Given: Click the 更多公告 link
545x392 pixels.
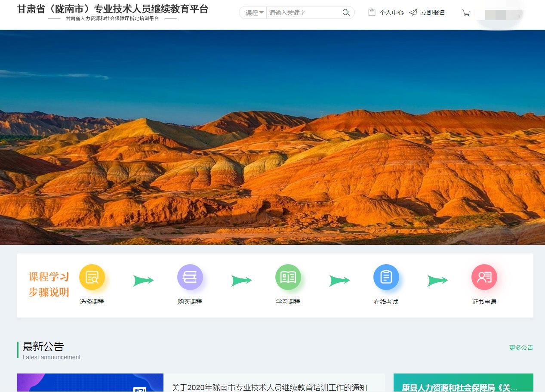Looking at the screenshot, I should click(521, 348).
